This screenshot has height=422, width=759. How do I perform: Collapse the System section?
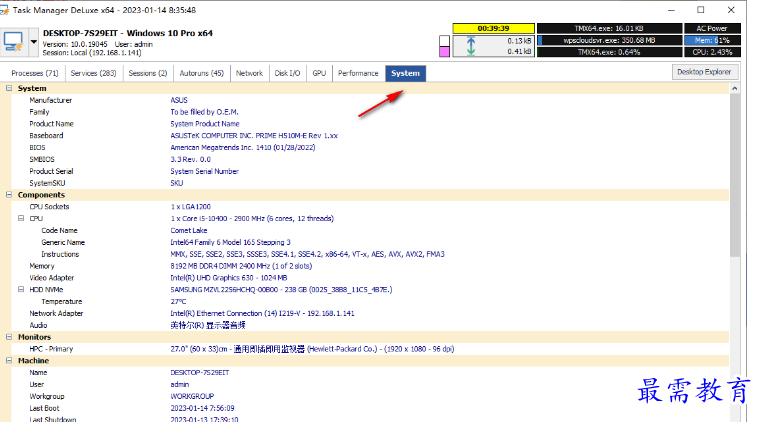[9, 88]
